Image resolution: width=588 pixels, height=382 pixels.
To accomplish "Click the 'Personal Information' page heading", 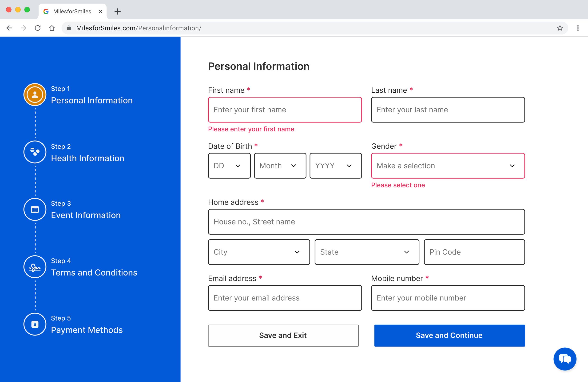I will pyautogui.click(x=259, y=66).
